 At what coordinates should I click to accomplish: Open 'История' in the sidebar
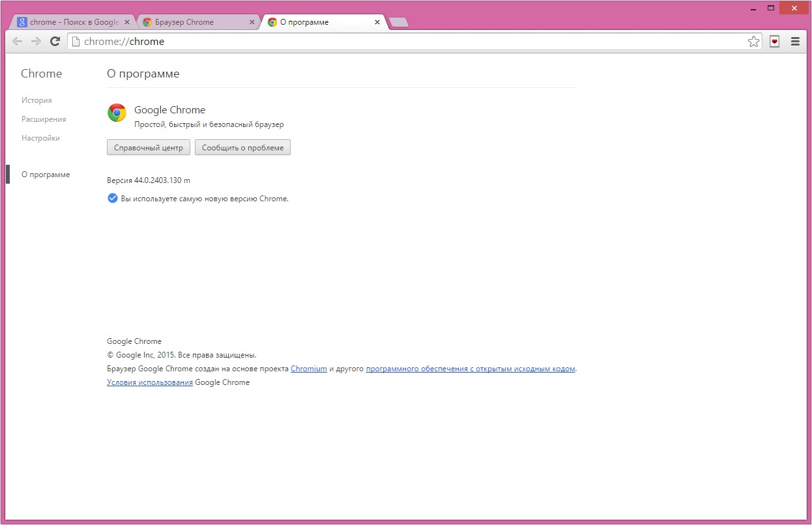point(36,100)
